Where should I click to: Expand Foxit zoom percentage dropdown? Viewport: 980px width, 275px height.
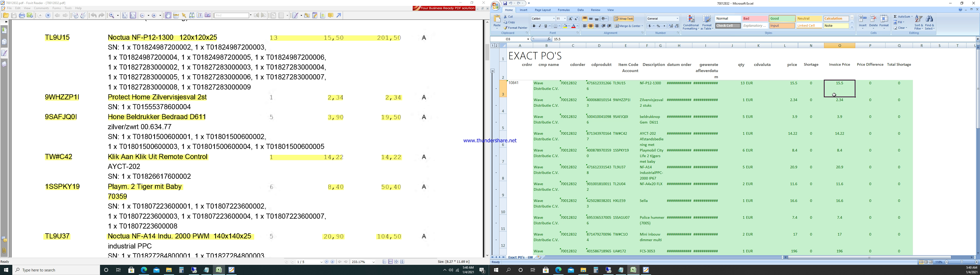(374, 262)
